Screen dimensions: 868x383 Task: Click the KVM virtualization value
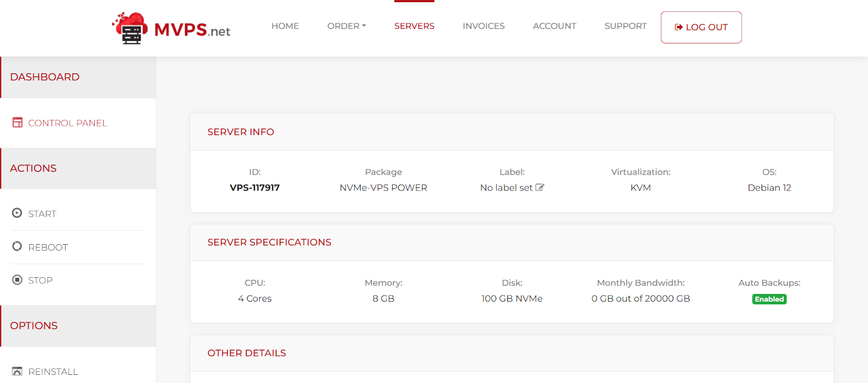pyautogui.click(x=641, y=188)
